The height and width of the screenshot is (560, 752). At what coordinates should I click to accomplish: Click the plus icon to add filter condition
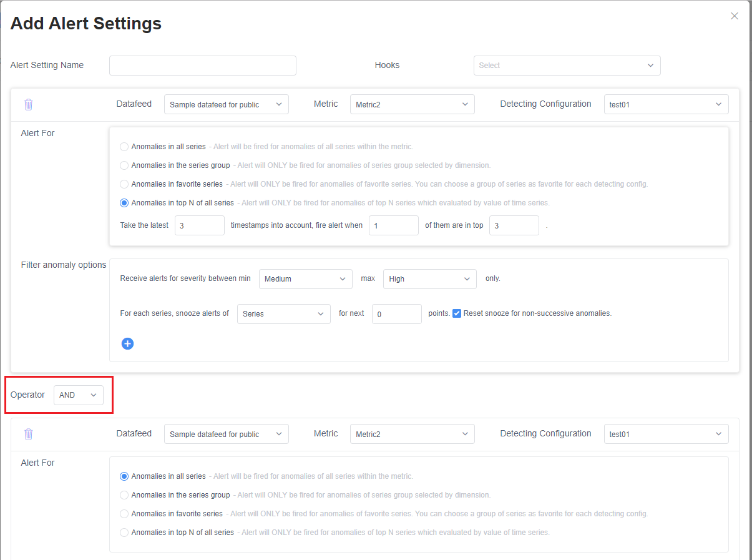coord(127,343)
